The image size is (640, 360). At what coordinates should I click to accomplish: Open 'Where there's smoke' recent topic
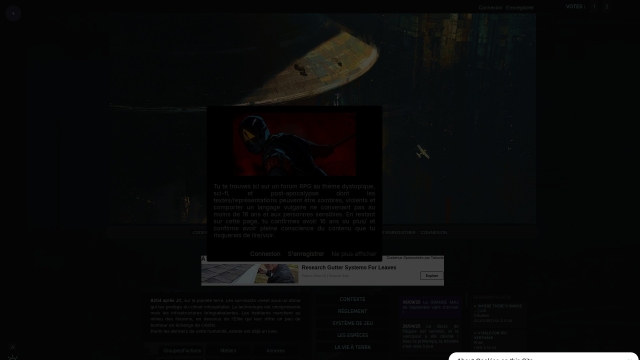[x=498, y=308]
